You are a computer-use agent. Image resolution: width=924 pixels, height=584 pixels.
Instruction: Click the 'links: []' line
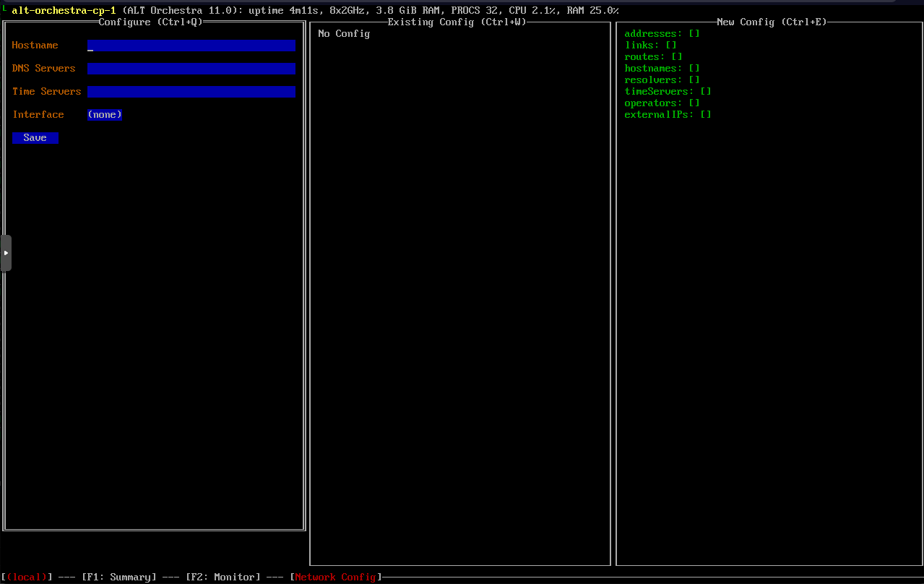[650, 46]
